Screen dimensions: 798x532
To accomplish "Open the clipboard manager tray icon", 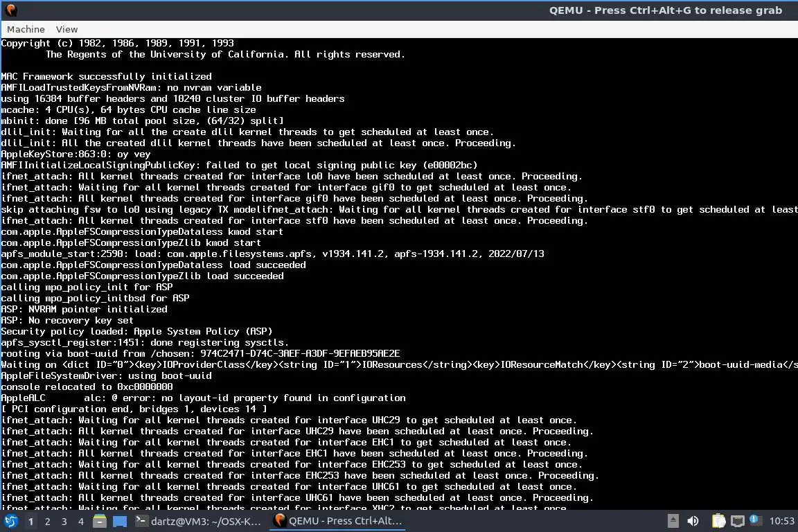I will [718, 521].
